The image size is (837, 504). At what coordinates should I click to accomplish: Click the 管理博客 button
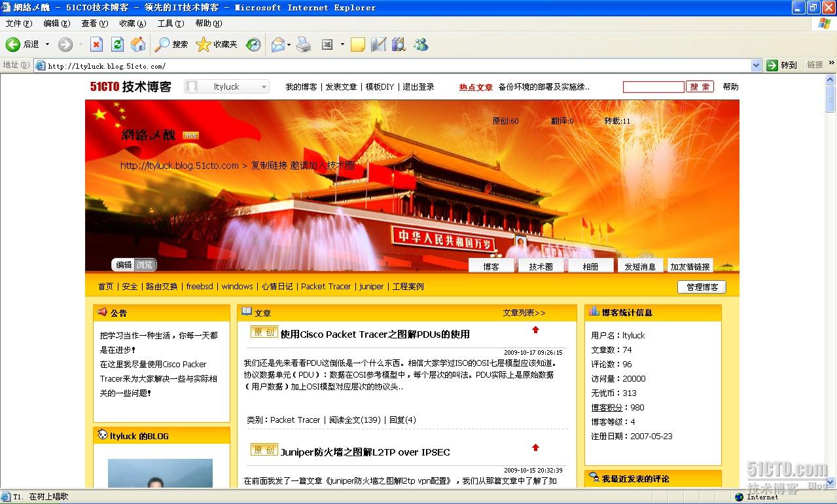point(702,287)
